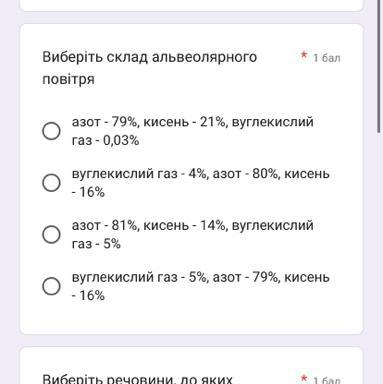
Task: Click blank space below last answer in card
Action: coord(191,318)
